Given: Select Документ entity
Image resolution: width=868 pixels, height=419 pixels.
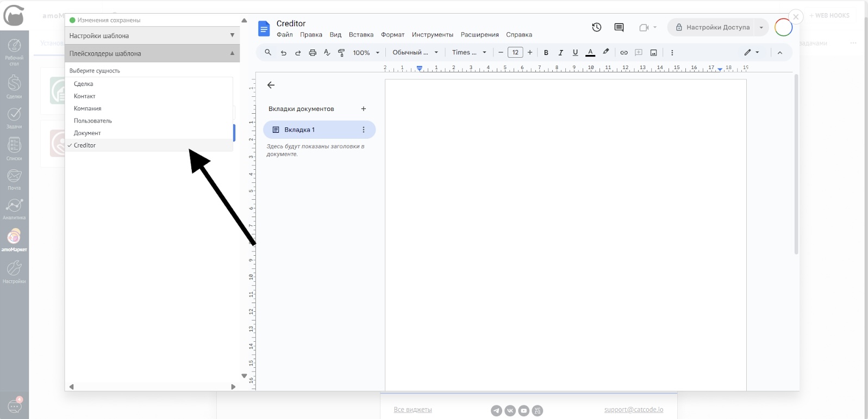Looking at the screenshot, I should pos(149,133).
